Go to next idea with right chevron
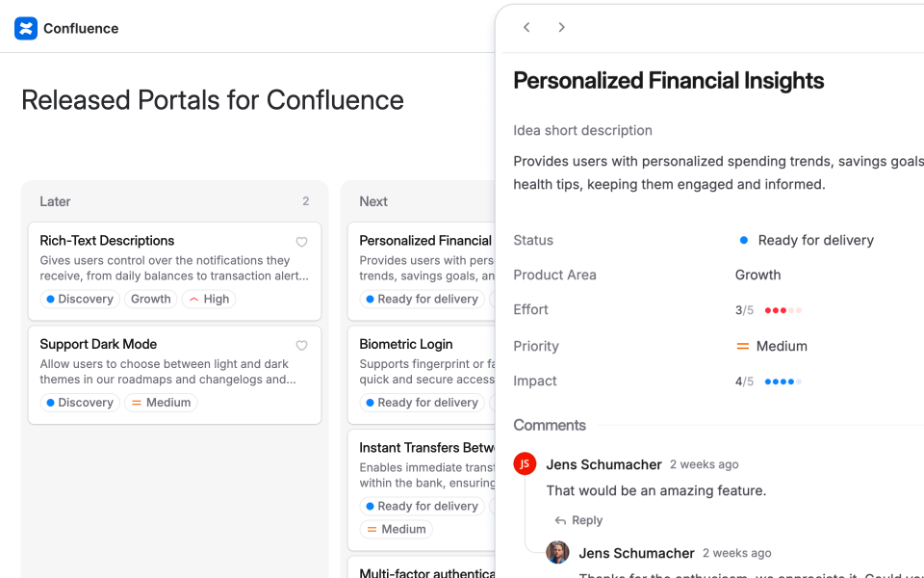The height and width of the screenshot is (578, 924). (x=561, y=27)
